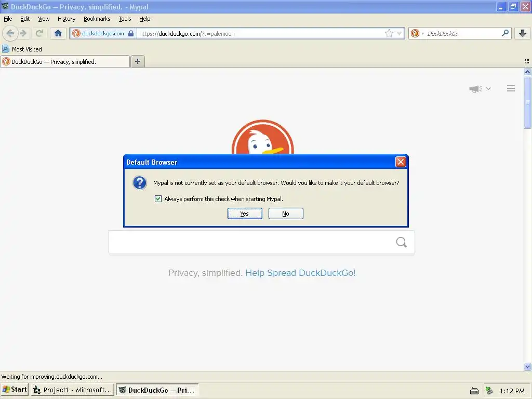The height and width of the screenshot is (399, 532).
Task: Open the DuckDuckGo hamburger menu
Action: pos(511,88)
